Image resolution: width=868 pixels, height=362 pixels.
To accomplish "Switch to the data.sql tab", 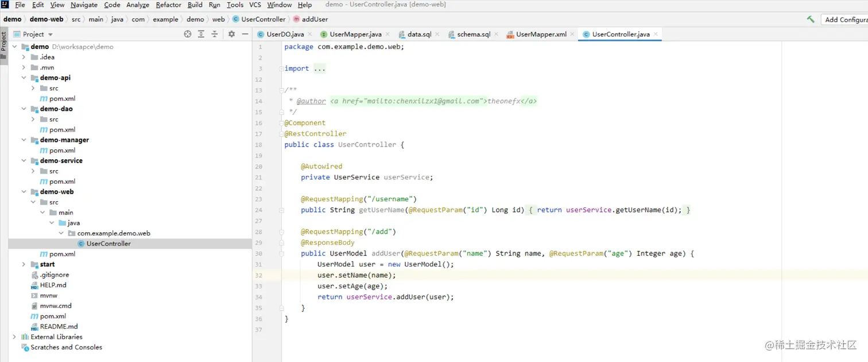I will (419, 34).
